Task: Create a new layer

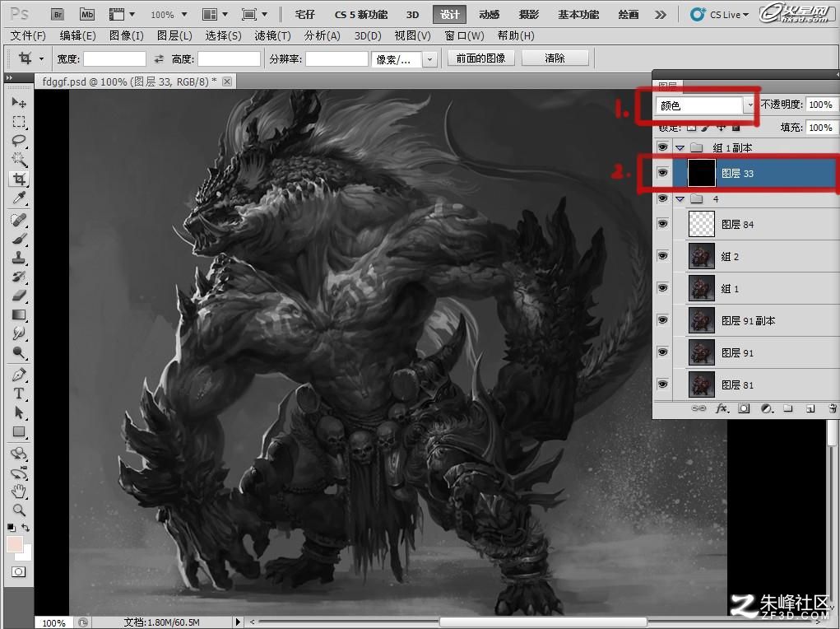Action: (810, 408)
